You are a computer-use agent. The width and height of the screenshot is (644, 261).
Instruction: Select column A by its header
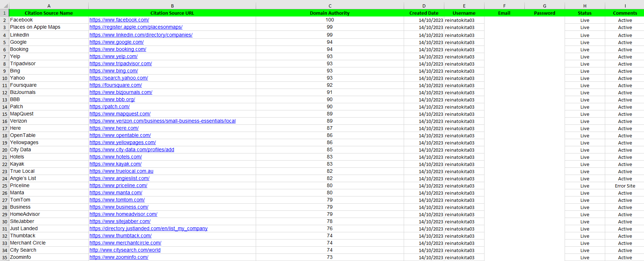(49, 6)
